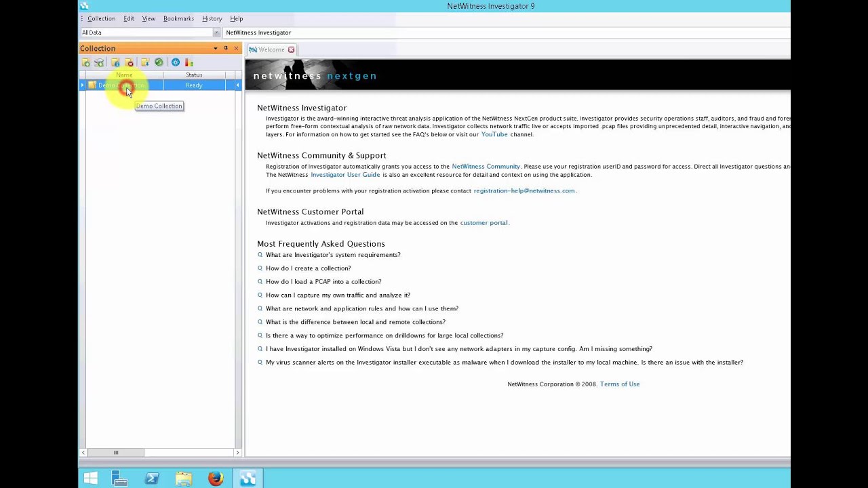Click the NetWitness Investigator taskbar icon
This screenshot has width=868, height=488.
(x=248, y=479)
